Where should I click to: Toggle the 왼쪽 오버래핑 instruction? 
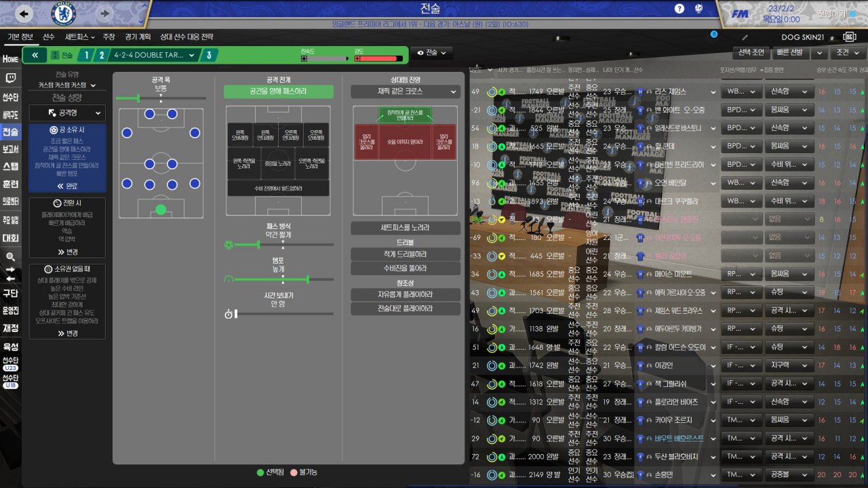(x=240, y=136)
